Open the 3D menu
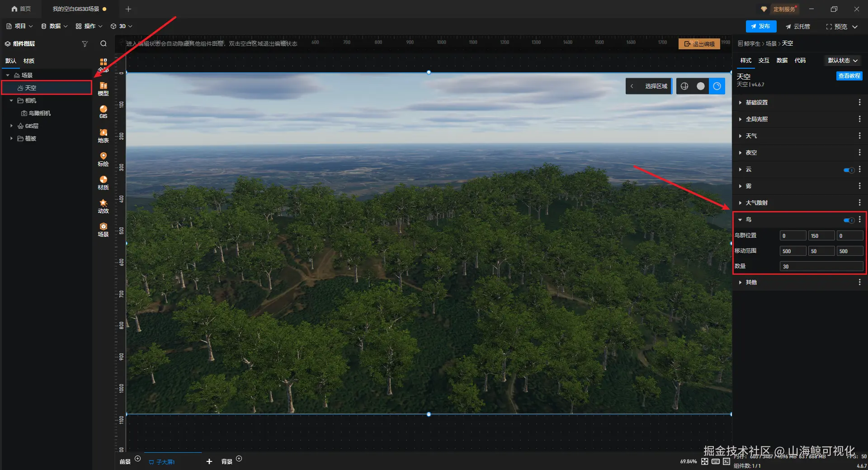868x470 pixels. [122, 26]
